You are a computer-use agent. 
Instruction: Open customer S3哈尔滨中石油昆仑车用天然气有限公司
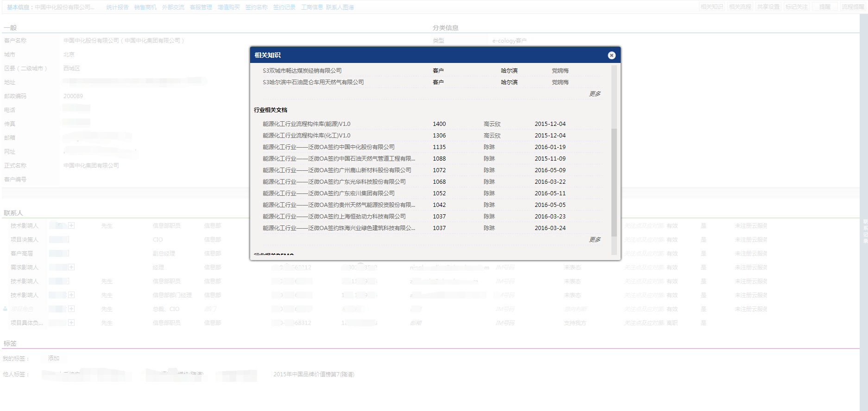[x=313, y=82]
